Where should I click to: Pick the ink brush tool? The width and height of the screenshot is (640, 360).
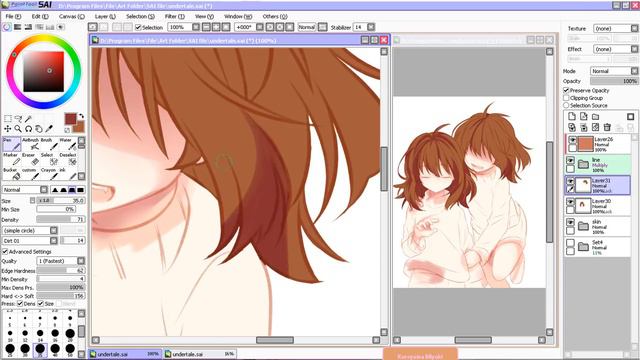[67, 174]
